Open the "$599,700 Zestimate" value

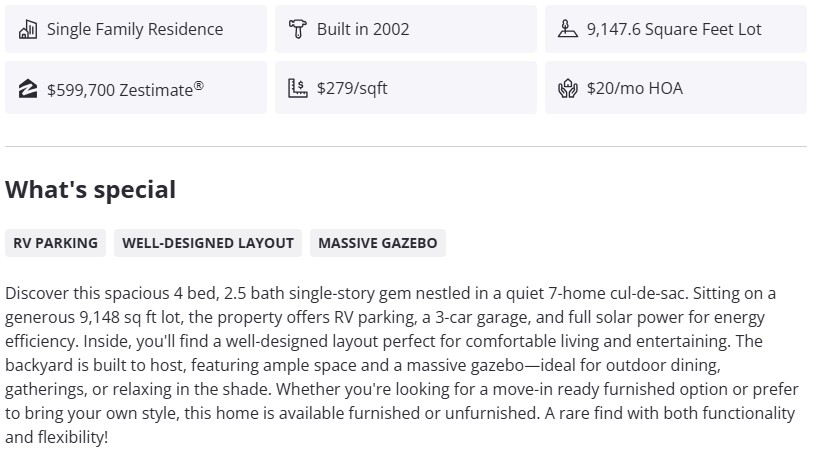tap(119, 89)
